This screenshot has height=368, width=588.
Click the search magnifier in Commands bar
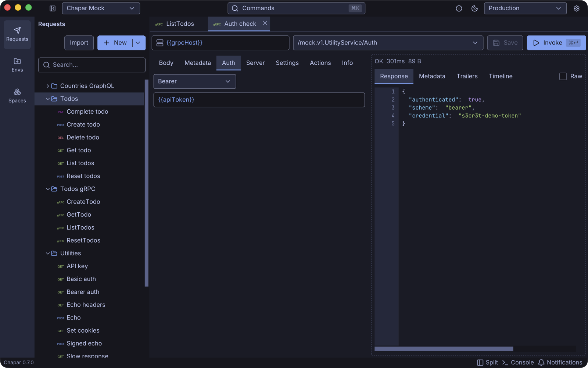tap(235, 8)
